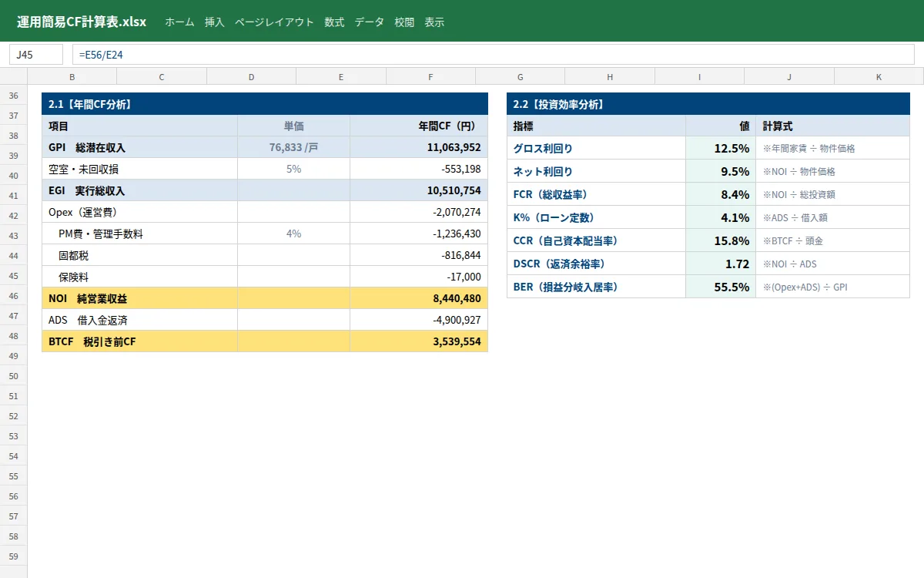The width and height of the screenshot is (924, 578).
Task: Select column I header
Action: [x=699, y=77]
